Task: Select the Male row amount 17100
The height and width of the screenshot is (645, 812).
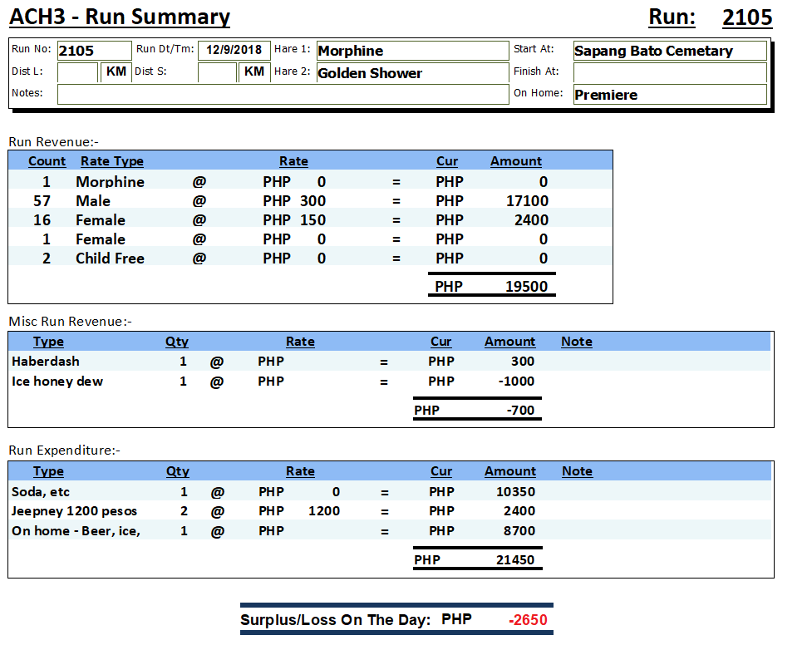Action: click(x=527, y=201)
